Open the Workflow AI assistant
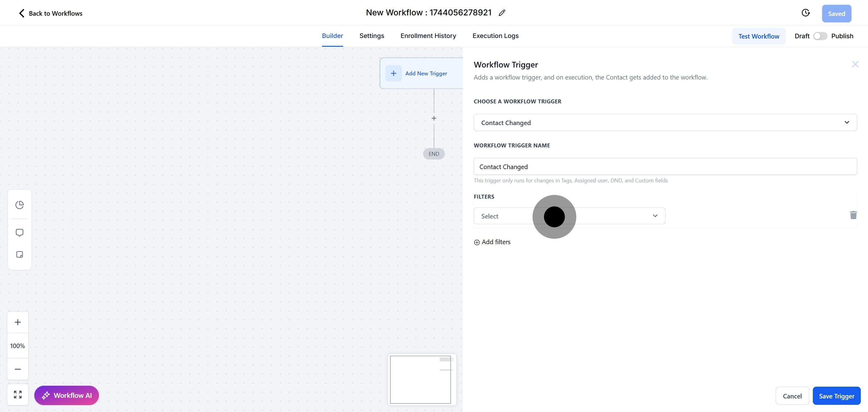868x412 pixels. tap(66, 395)
